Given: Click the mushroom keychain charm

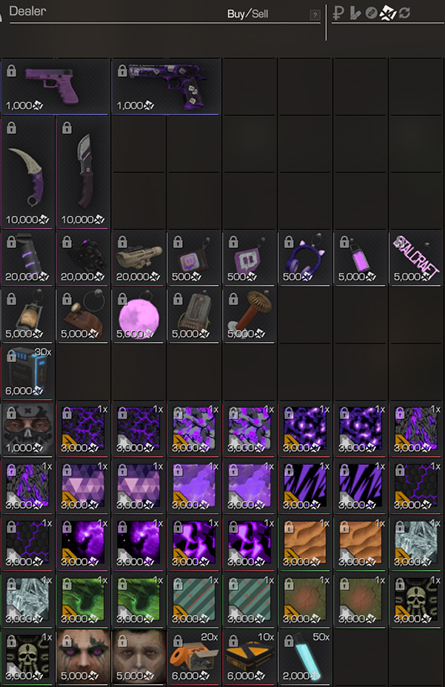Looking at the screenshot, I should (x=250, y=315).
